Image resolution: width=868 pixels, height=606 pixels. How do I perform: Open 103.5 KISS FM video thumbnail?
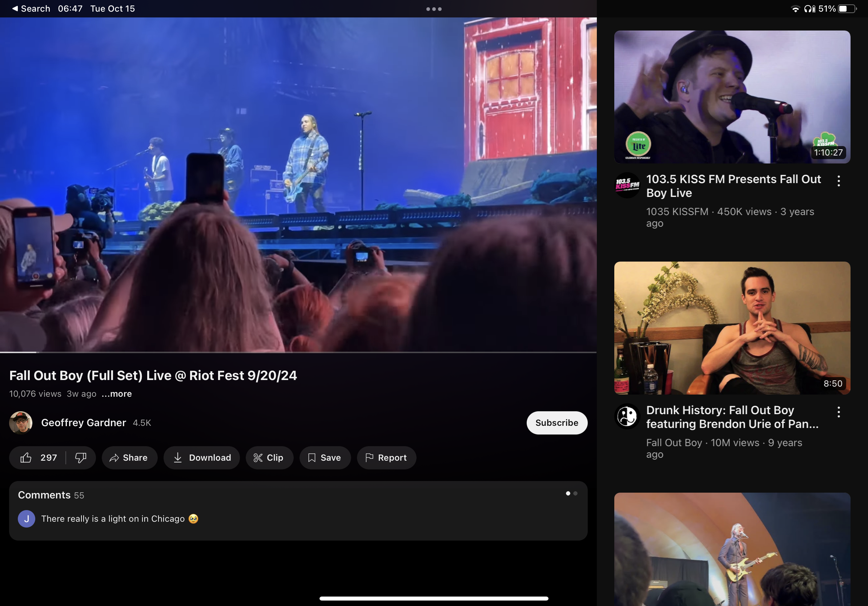click(x=732, y=97)
